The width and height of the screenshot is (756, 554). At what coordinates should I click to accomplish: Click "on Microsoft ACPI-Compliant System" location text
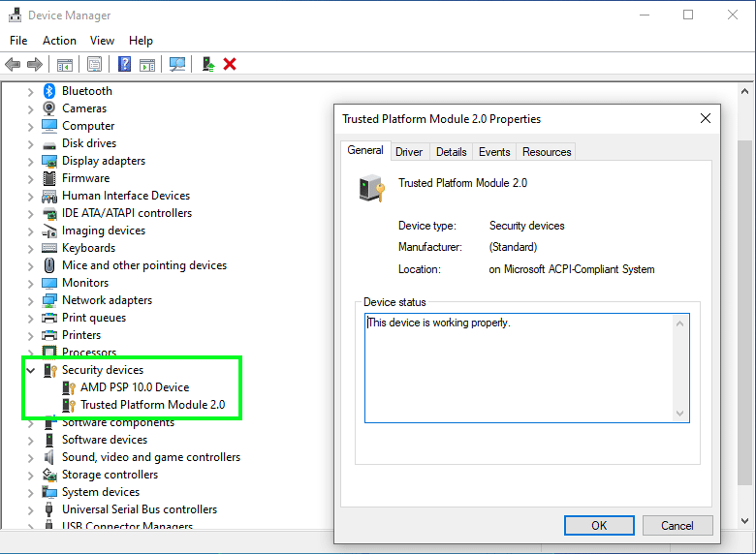pos(571,269)
